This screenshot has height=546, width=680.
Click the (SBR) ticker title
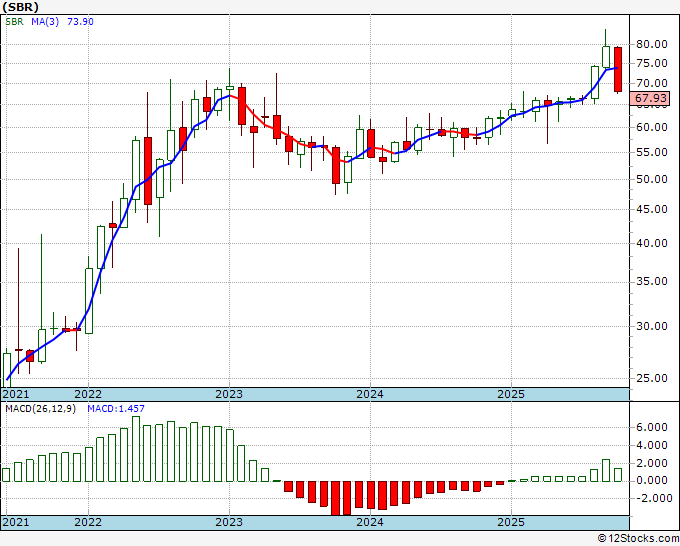point(21,6)
